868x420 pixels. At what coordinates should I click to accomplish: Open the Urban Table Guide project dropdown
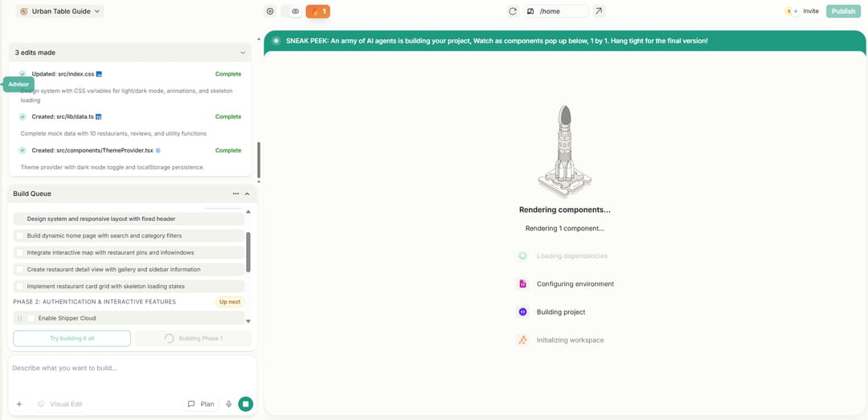click(59, 11)
